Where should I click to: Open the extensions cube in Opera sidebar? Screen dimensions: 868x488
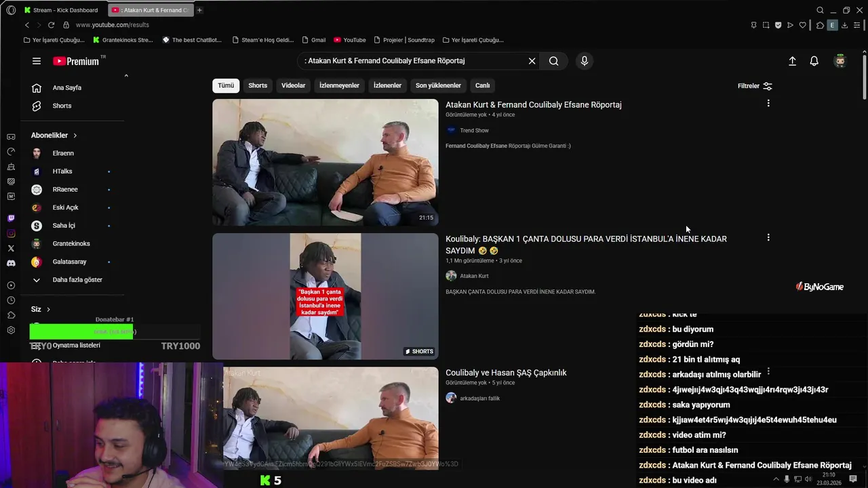(x=11, y=315)
